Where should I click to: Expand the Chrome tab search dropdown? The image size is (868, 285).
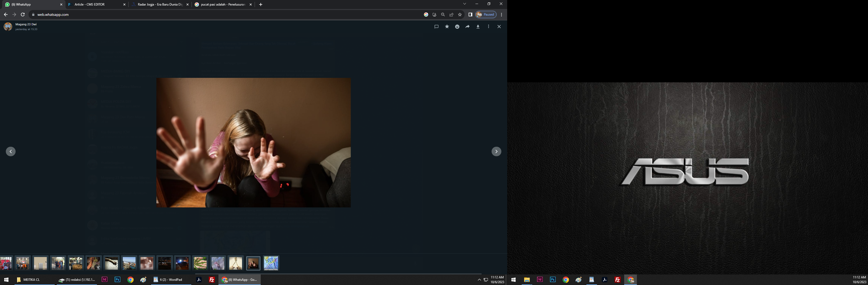coord(464,4)
